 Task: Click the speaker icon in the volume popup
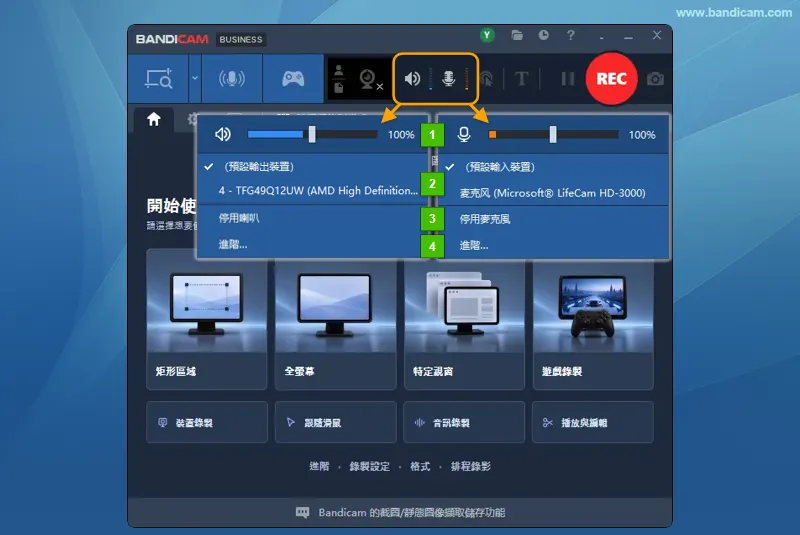click(223, 135)
